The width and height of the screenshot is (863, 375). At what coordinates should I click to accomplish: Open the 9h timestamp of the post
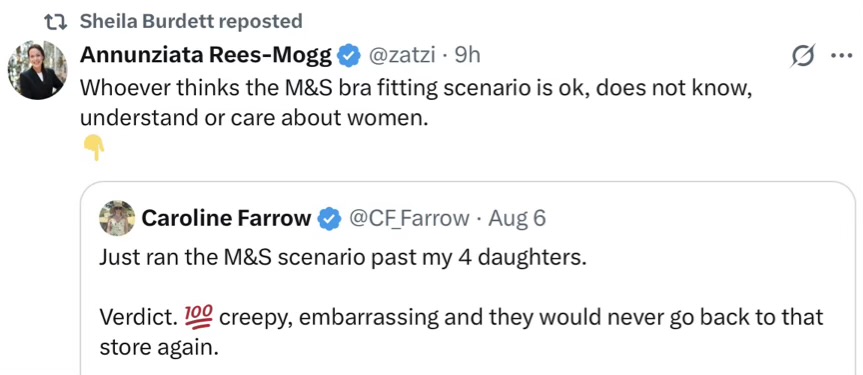(467, 56)
